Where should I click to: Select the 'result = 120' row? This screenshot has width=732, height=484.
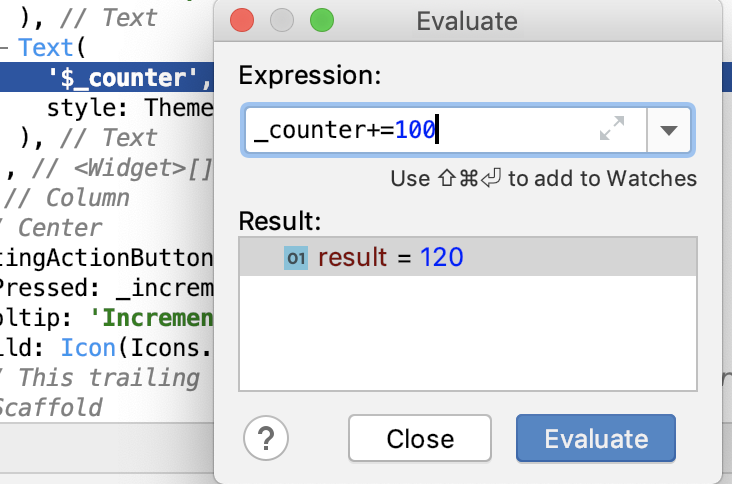(468, 258)
